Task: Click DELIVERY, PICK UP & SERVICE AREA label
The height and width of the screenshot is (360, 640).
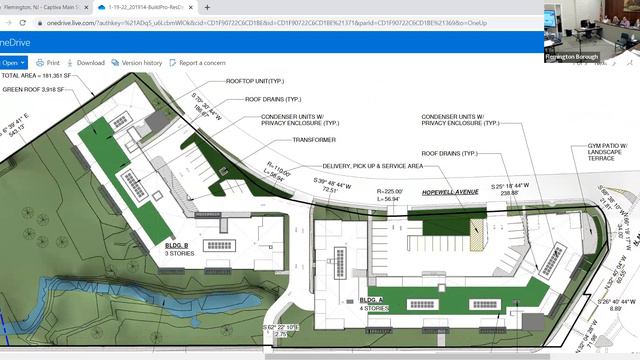Action: (x=373, y=166)
